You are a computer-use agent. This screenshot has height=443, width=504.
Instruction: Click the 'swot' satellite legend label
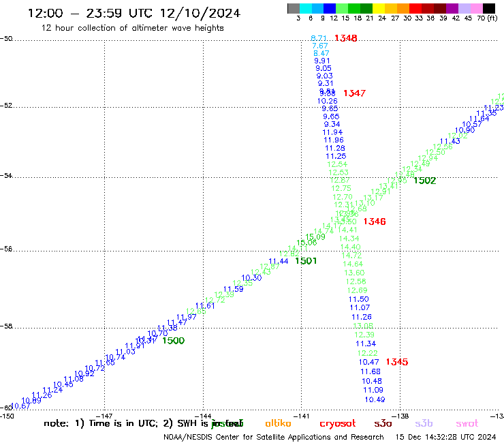tap(467, 423)
